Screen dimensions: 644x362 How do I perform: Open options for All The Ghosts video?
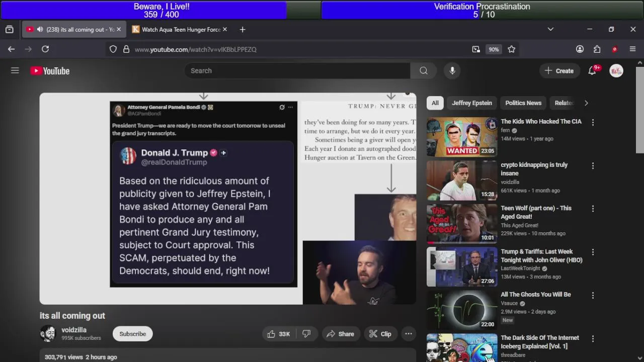pos(593,295)
